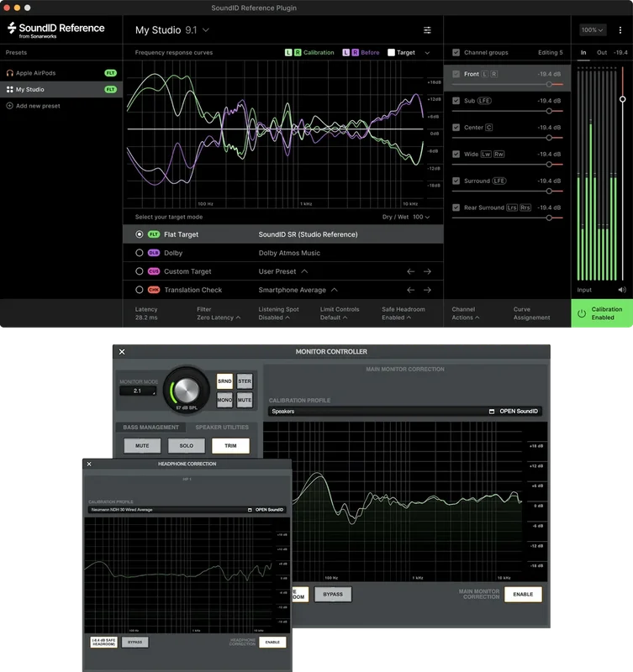Click the window icon beside OPEN SoundID in Monitor Controller
The height and width of the screenshot is (672, 633).
click(x=492, y=412)
